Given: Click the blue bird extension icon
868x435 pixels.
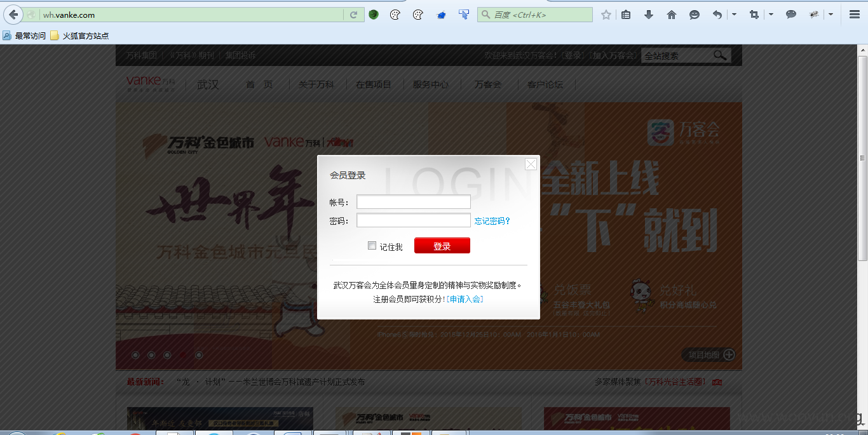Looking at the screenshot, I should [441, 15].
